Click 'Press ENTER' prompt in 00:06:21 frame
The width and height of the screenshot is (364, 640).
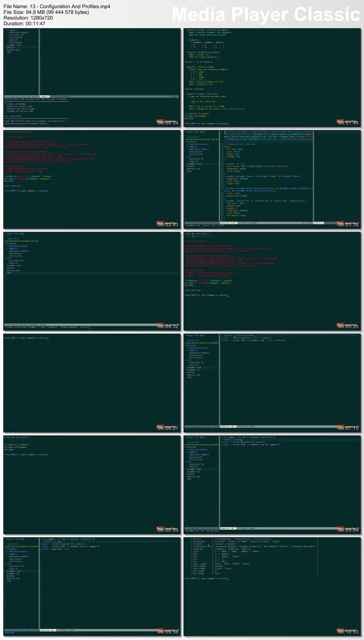[26, 338]
